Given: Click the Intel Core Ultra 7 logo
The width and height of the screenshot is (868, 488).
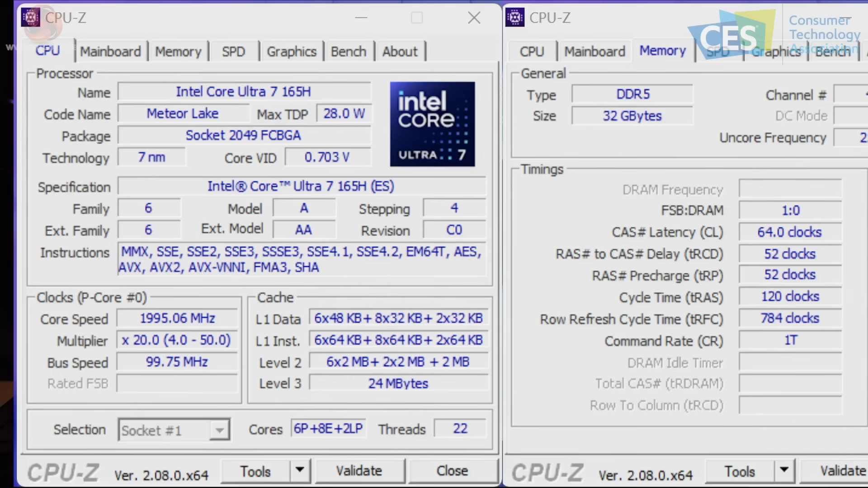Looking at the screenshot, I should [x=432, y=124].
